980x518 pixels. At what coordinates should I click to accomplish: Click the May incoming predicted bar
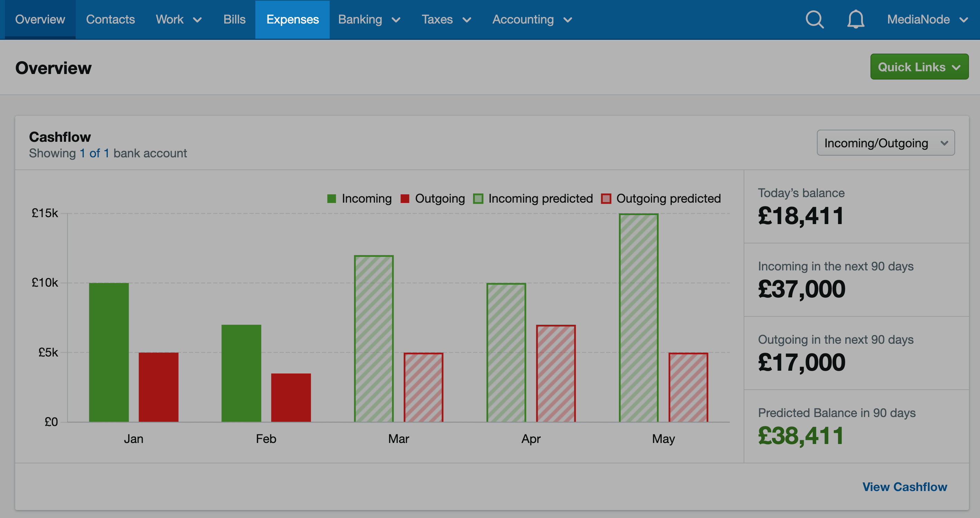click(638, 318)
